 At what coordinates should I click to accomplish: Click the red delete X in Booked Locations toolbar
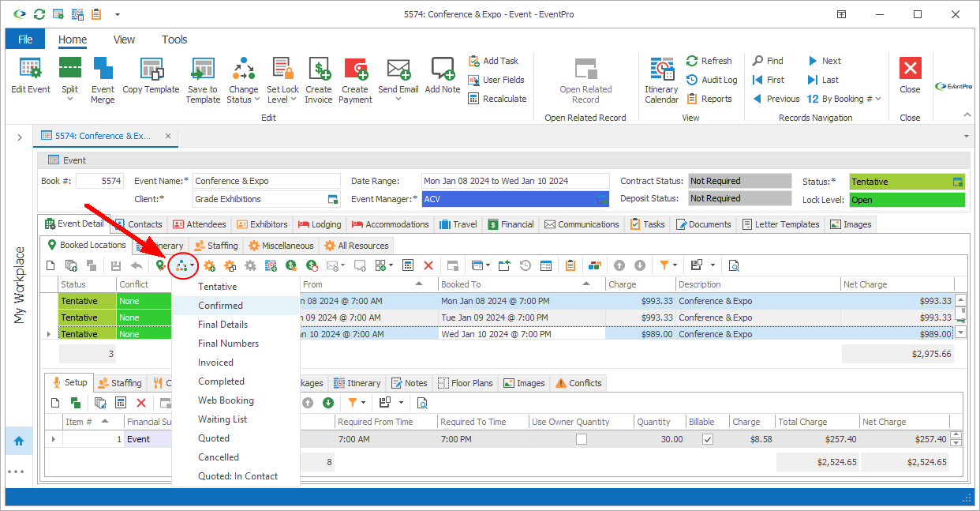428,265
